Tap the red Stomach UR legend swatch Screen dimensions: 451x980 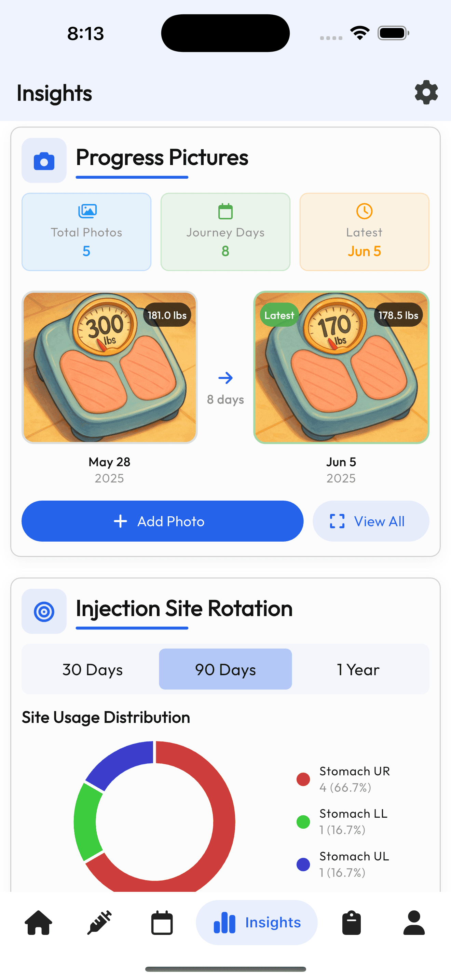[303, 779]
